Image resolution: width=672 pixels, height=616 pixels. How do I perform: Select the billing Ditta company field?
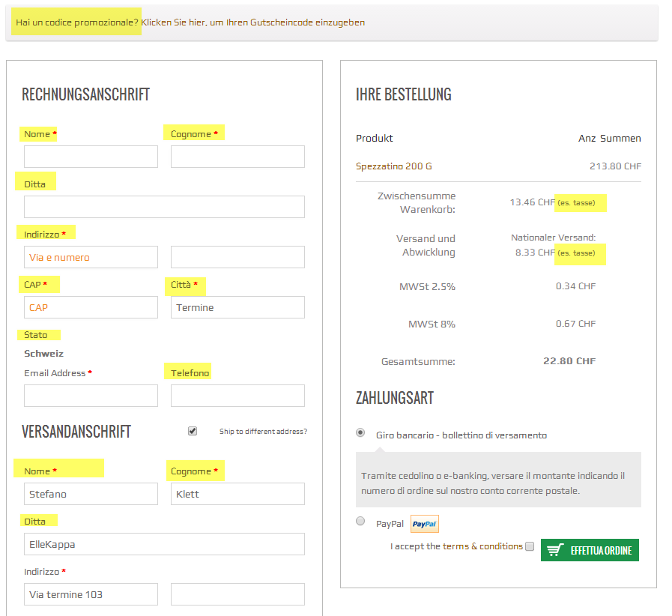coord(164,207)
